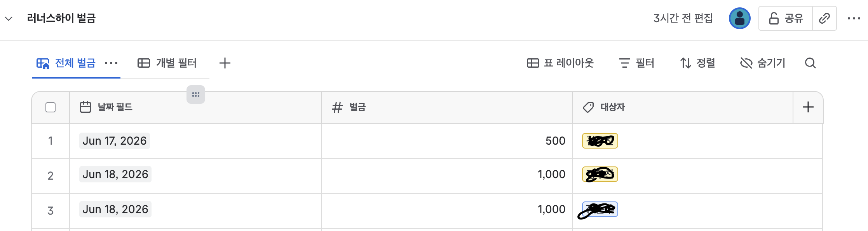Switch to the 개별 필터 view tab
The height and width of the screenshot is (231, 868).
click(167, 63)
